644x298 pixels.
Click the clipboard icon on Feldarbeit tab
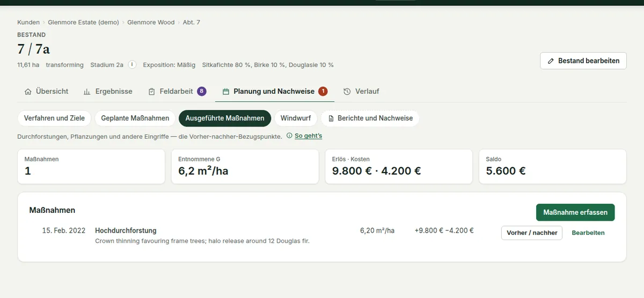152,92
